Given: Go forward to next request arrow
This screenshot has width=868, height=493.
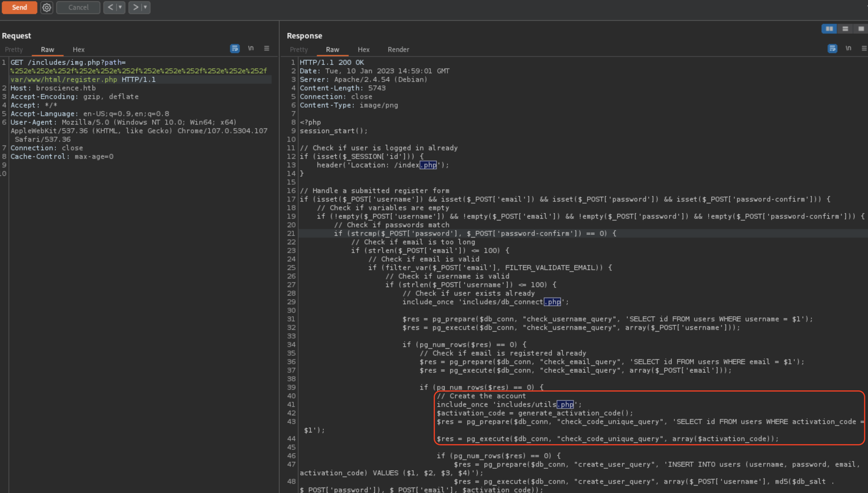Looking at the screenshot, I should click(x=135, y=7).
